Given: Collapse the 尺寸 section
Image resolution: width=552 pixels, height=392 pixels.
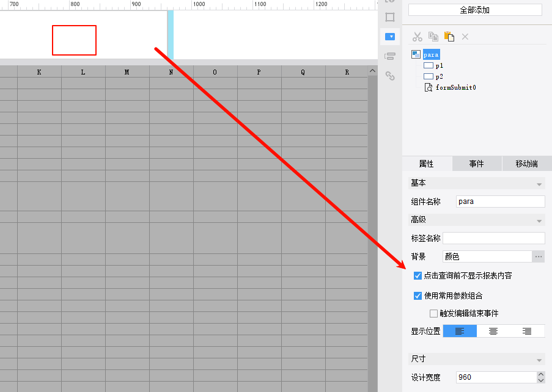Looking at the screenshot, I should click(x=539, y=360).
